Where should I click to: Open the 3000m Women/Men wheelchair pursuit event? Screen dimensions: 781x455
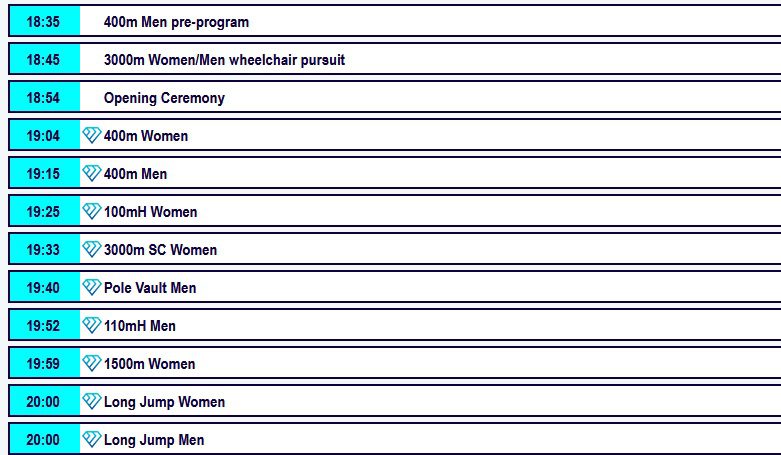(x=224, y=60)
